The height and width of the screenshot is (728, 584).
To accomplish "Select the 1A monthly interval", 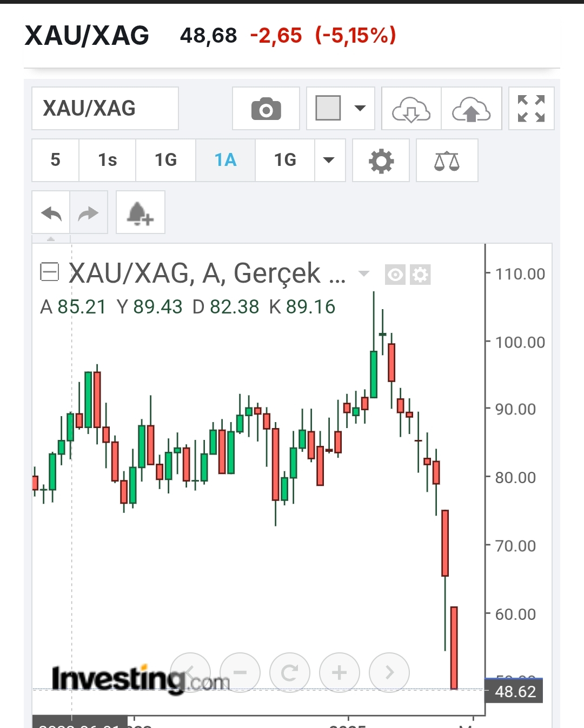I will pyautogui.click(x=225, y=160).
